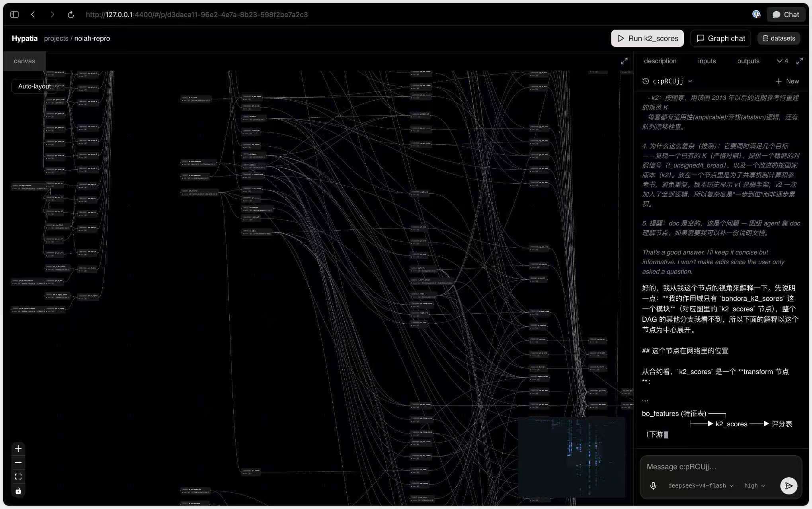Click the URL address field
This screenshot has height=509, width=812.
click(197, 15)
